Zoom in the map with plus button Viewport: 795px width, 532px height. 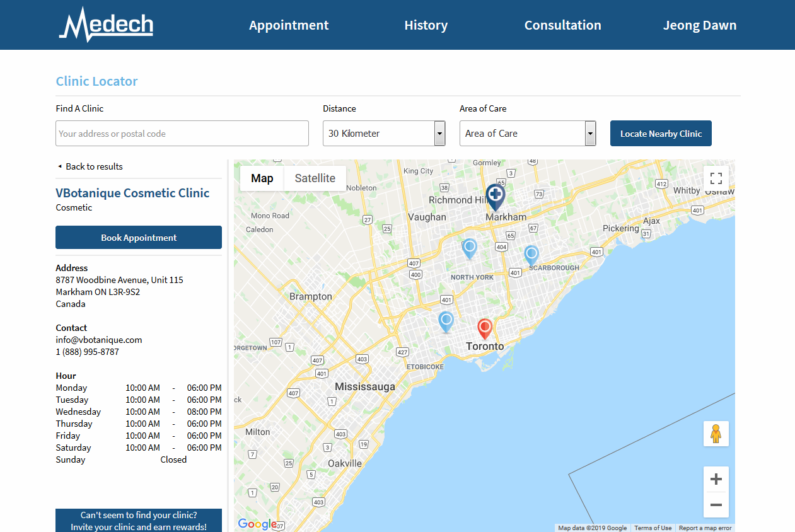coord(716,480)
